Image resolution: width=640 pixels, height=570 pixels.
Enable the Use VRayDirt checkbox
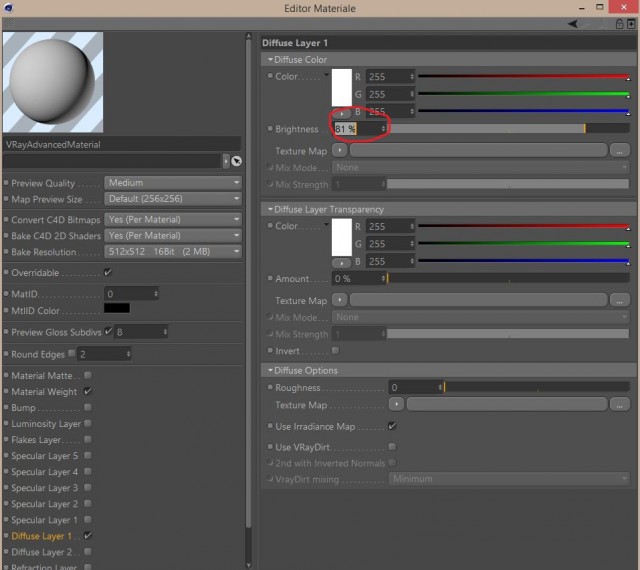click(392, 446)
